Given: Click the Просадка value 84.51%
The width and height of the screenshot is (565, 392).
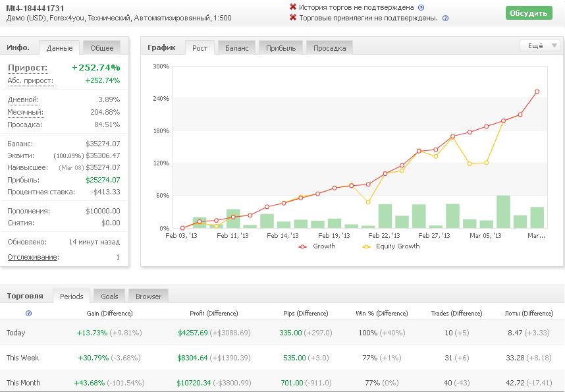Looking at the screenshot, I should pyautogui.click(x=107, y=125).
